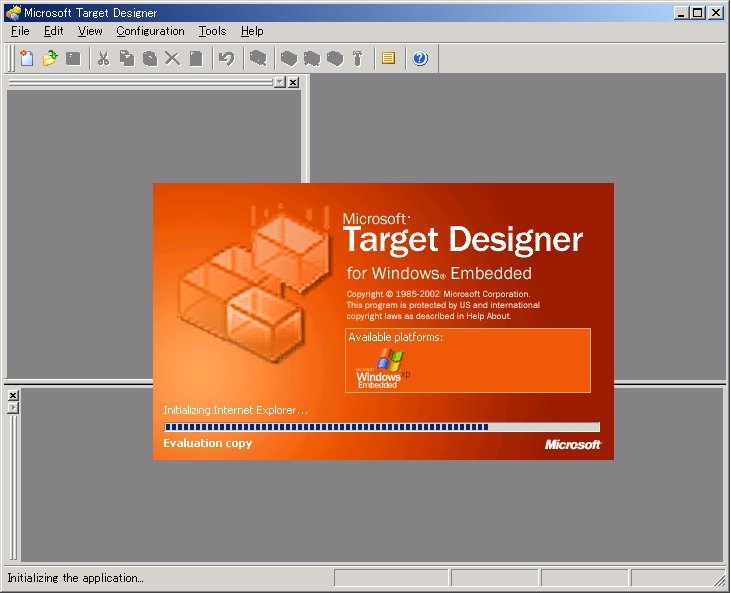Click the Undo arrow icon
The width and height of the screenshot is (731, 593).
pos(227,58)
